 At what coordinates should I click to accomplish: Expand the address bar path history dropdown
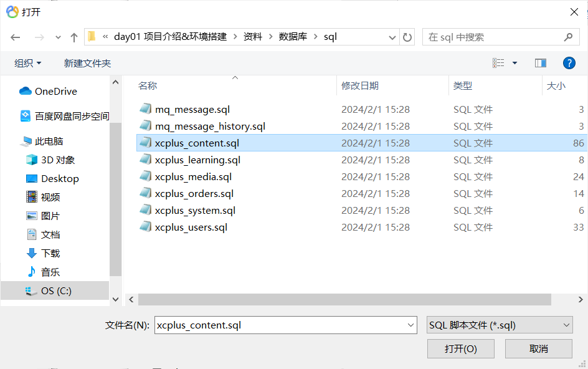(x=392, y=37)
